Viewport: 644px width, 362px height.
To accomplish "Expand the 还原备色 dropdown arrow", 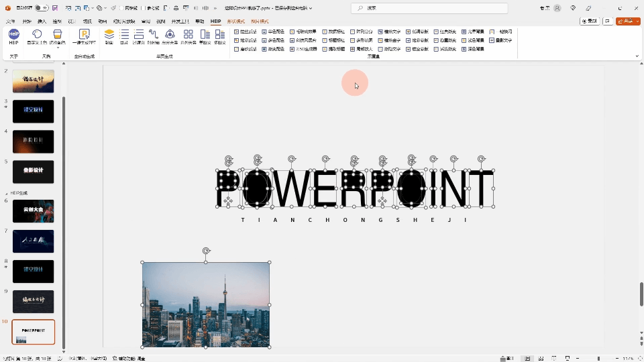I will click(x=58, y=48).
